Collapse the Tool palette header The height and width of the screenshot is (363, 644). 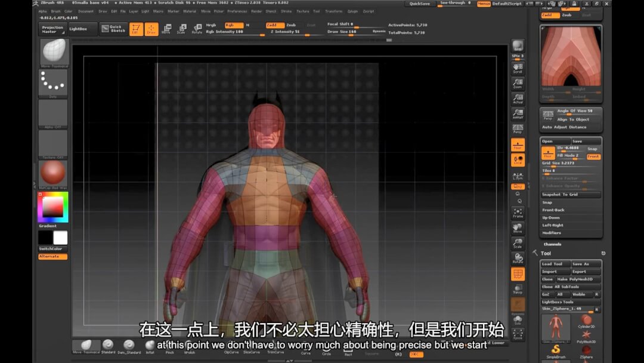coord(546,253)
